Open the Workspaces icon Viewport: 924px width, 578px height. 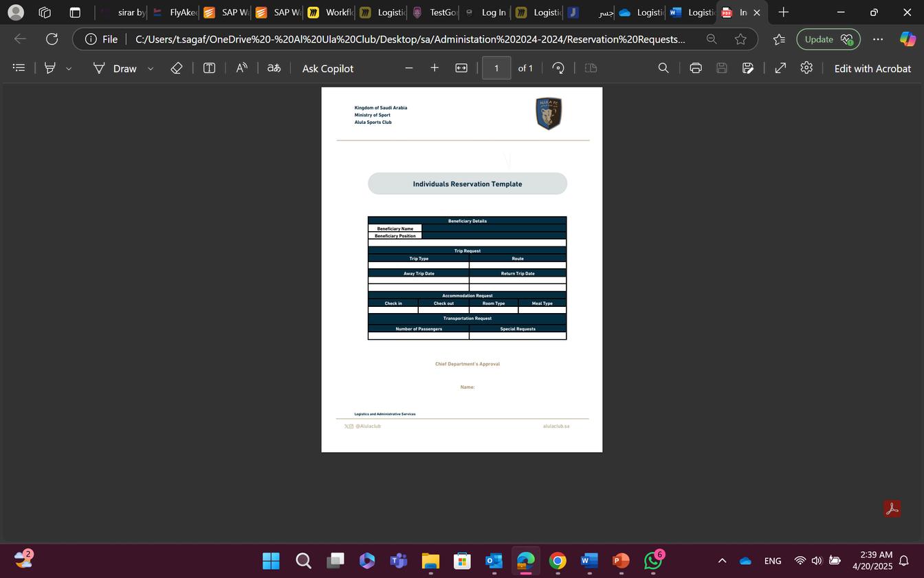(45, 12)
